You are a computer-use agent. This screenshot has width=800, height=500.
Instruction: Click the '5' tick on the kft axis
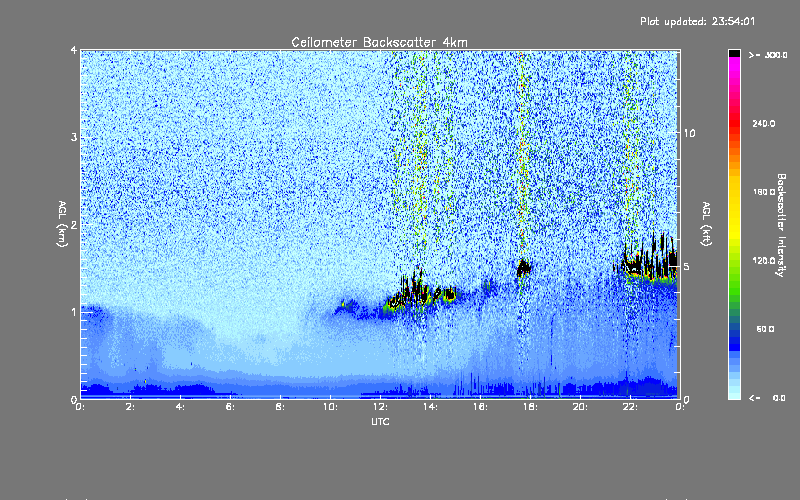[x=687, y=266]
